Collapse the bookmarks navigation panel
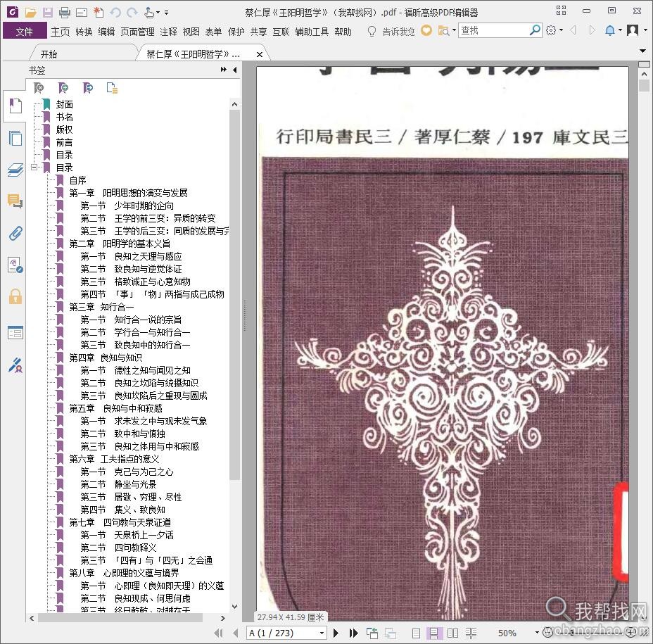Screen dimensions: 653x644 pos(235,70)
